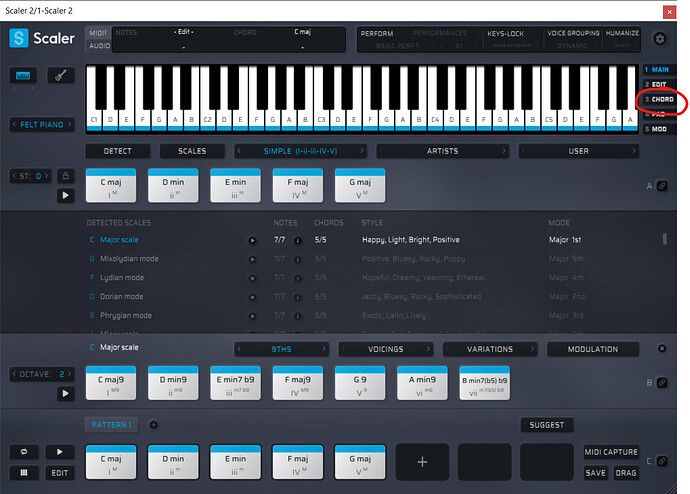
Task: Preview the C Major scale
Action: [252, 240]
